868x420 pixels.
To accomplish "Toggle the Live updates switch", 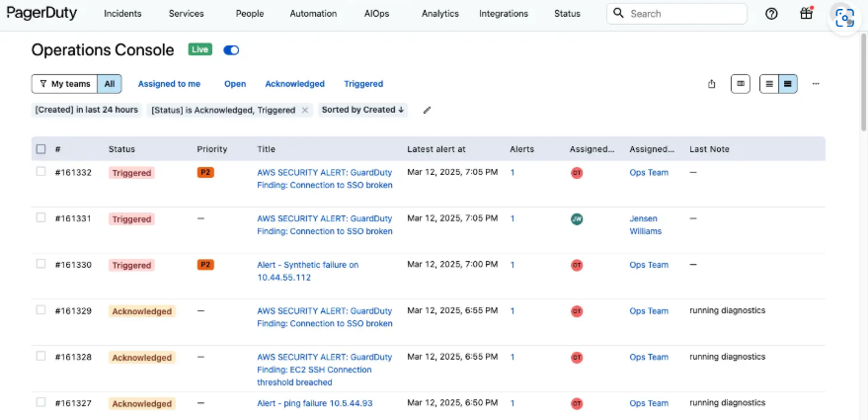I will pos(231,49).
